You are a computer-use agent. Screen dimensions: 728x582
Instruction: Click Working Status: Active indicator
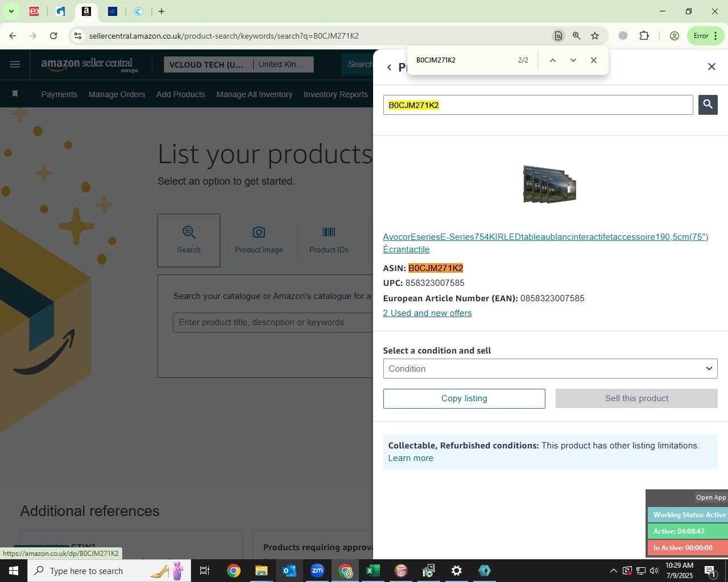(688, 515)
